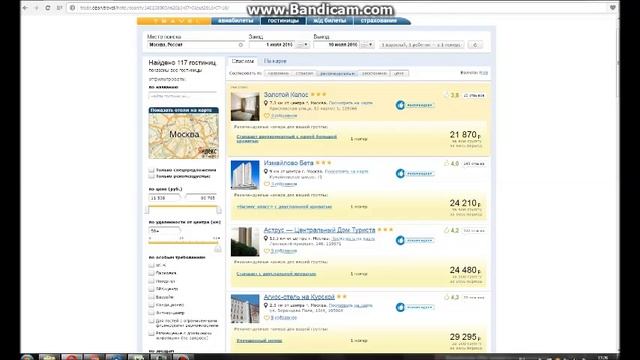Image resolution: width=640 pixels, height=360 pixels.
Task: Open reviews button beside 3,8 rating
Action: (x=474, y=96)
